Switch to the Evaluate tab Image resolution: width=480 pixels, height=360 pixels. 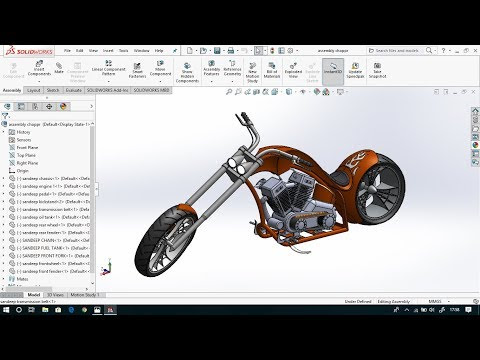[74, 90]
